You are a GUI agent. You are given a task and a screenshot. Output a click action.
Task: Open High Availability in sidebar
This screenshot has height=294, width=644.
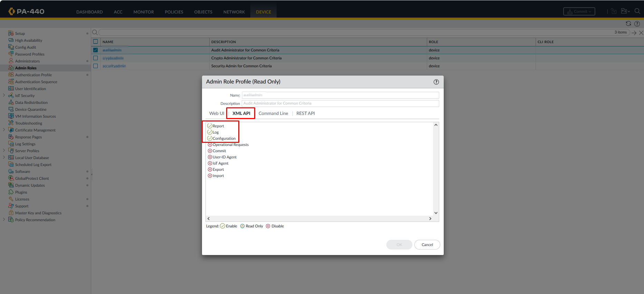[x=29, y=40]
